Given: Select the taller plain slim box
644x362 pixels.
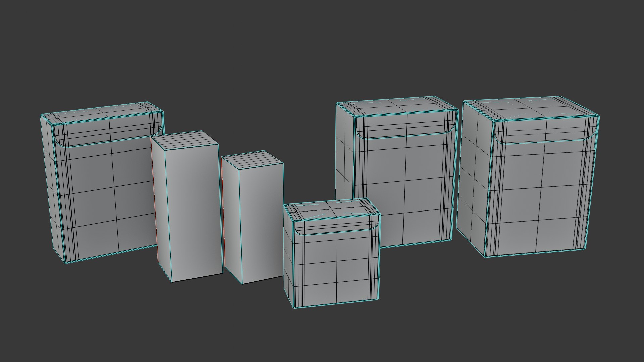Looking at the screenshot, I should [186, 206].
